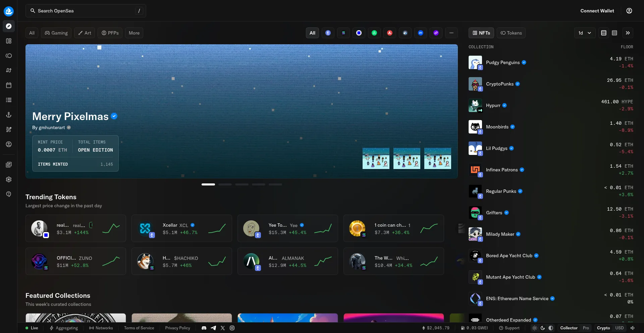644x333 pixels.
Task: Click the sound speaker icon in footer
Action: pyautogui.click(x=633, y=328)
